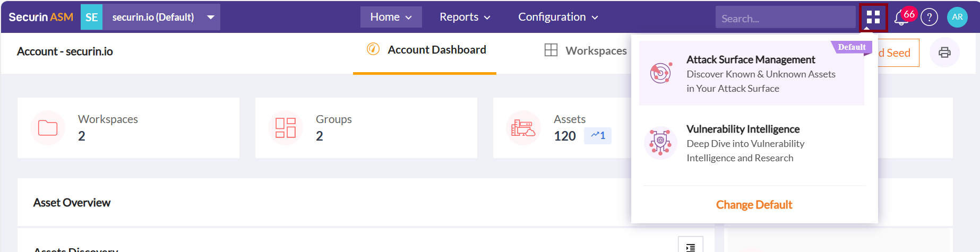Expand the Reports menu

coord(465,17)
